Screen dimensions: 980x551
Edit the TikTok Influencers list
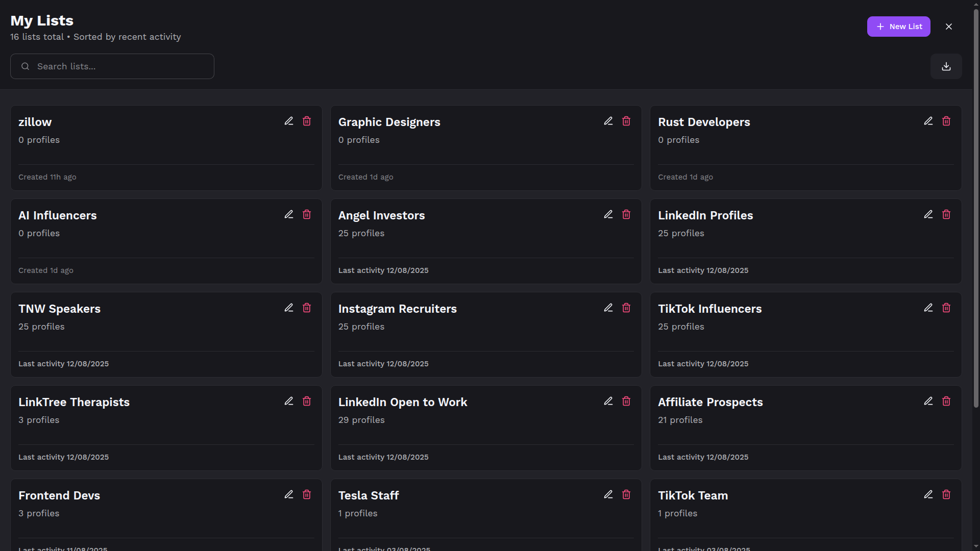point(928,308)
